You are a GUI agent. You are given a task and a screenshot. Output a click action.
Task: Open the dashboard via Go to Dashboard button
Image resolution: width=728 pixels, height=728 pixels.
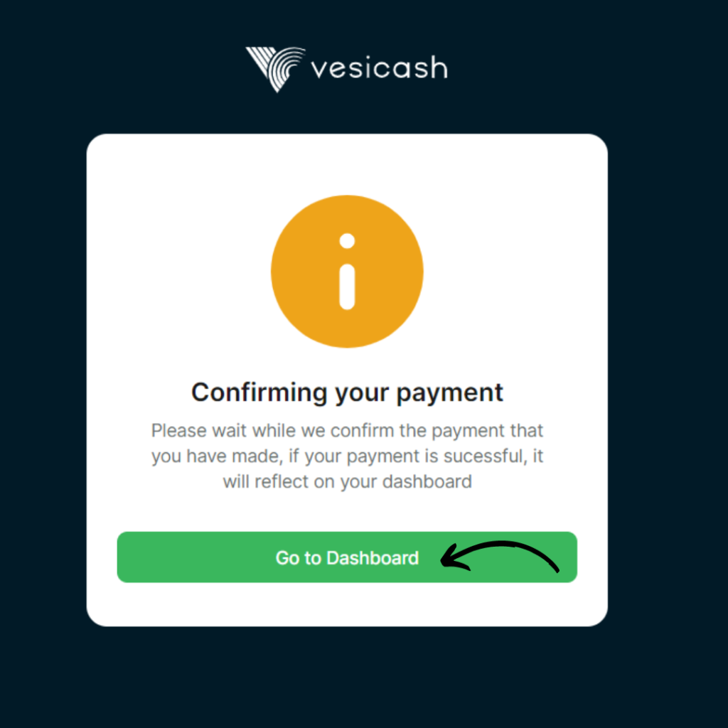coord(347,557)
